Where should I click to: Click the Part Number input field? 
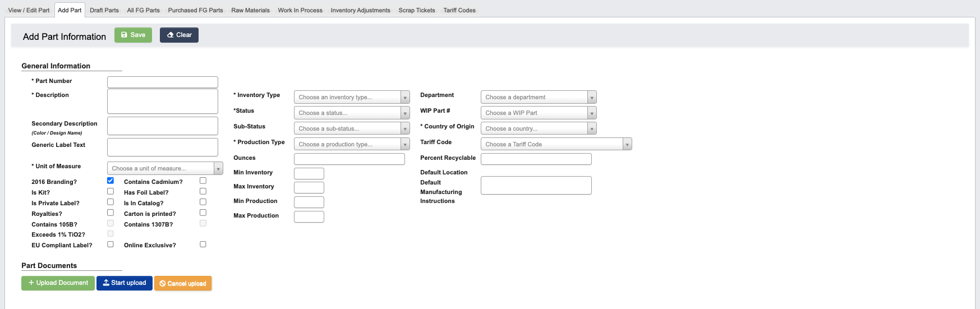point(163,82)
